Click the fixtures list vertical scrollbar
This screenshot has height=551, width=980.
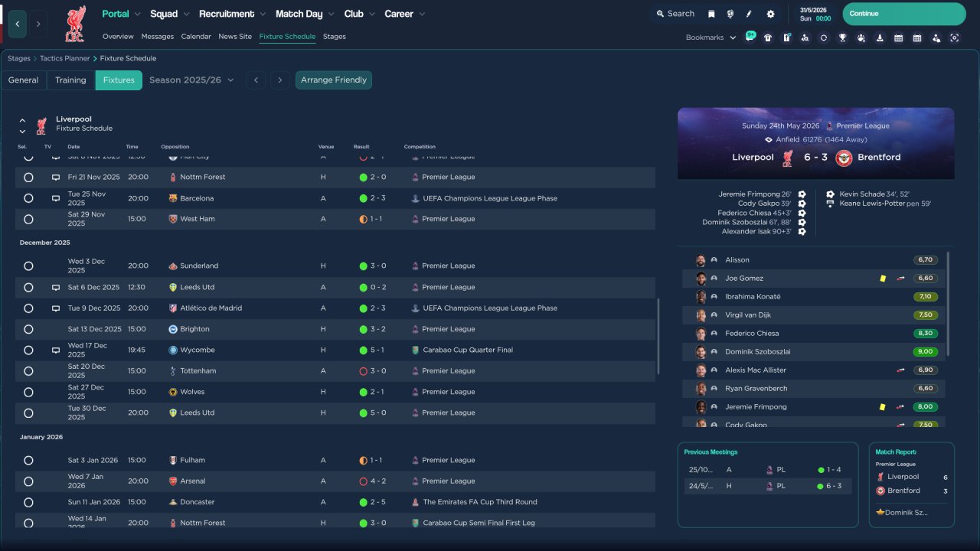[658, 337]
